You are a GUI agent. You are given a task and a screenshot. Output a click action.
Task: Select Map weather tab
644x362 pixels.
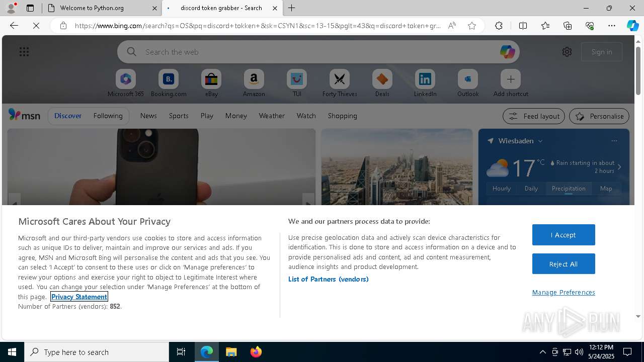[606, 189]
